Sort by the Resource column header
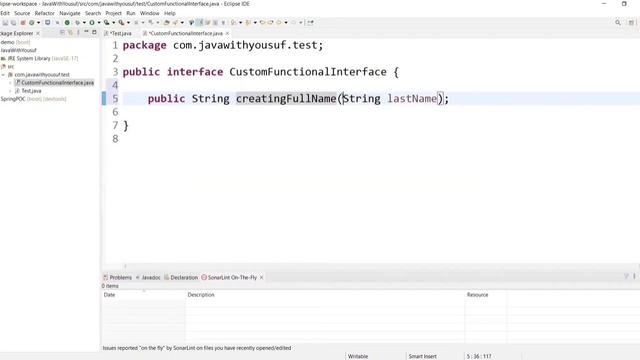 pyautogui.click(x=486, y=295)
